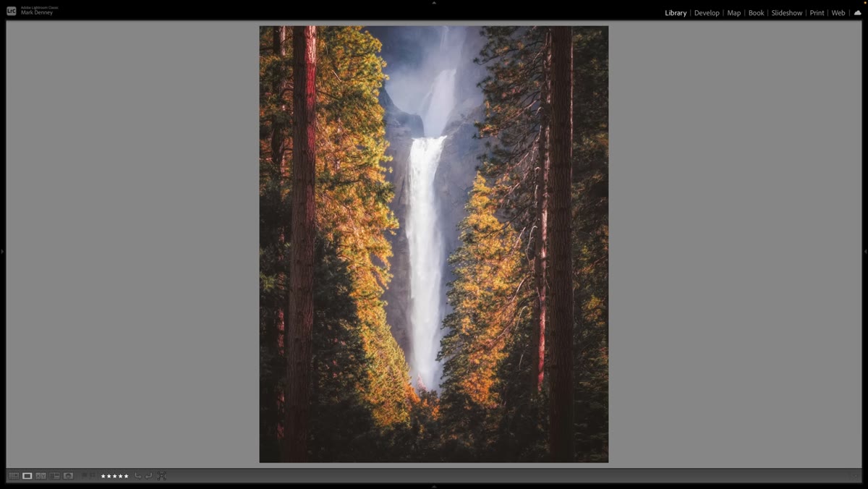Viewport: 868px width, 489px height.
Task: Open the Library module
Action: (676, 13)
